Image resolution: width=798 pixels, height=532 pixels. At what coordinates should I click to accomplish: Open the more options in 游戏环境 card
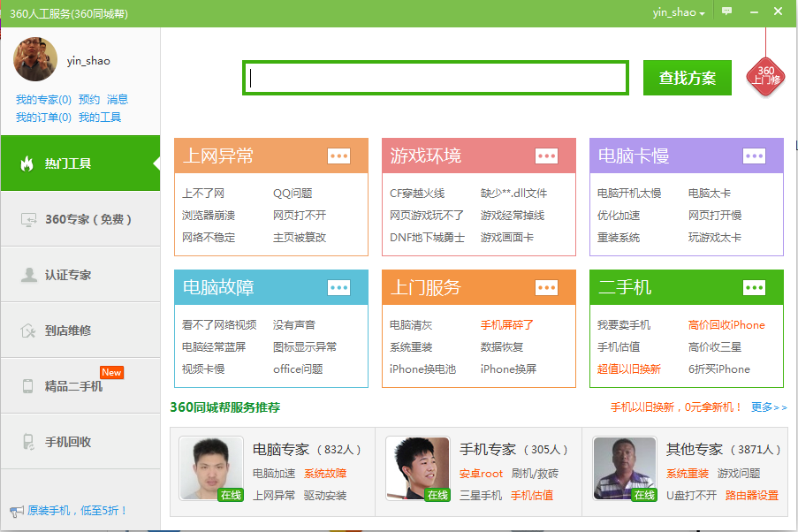(x=547, y=156)
